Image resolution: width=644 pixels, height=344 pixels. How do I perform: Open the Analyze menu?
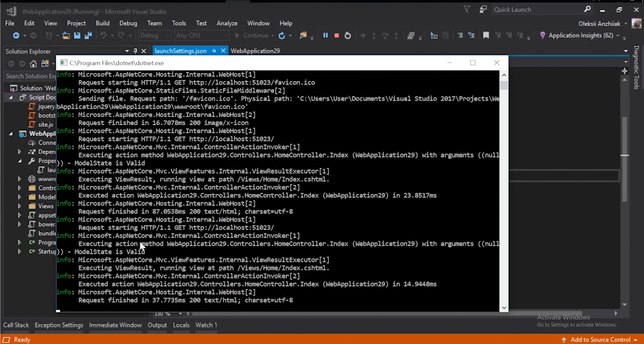click(227, 23)
